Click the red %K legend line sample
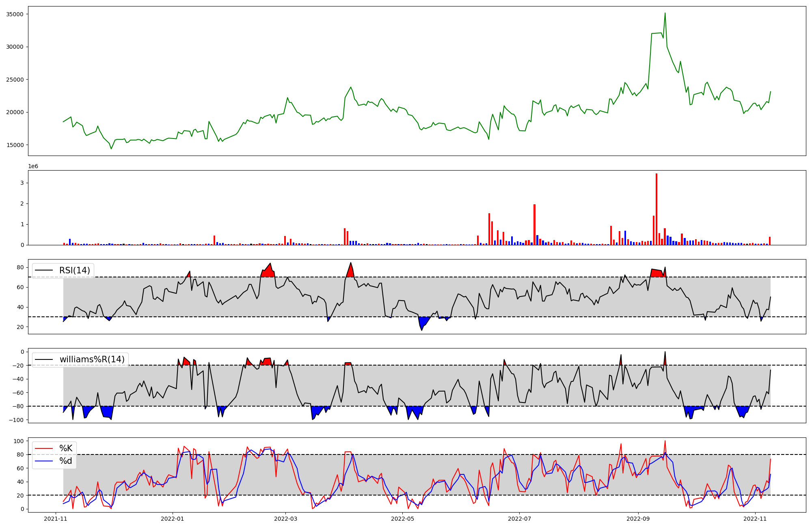The width and height of the screenshot is (812, 528). 44,448
